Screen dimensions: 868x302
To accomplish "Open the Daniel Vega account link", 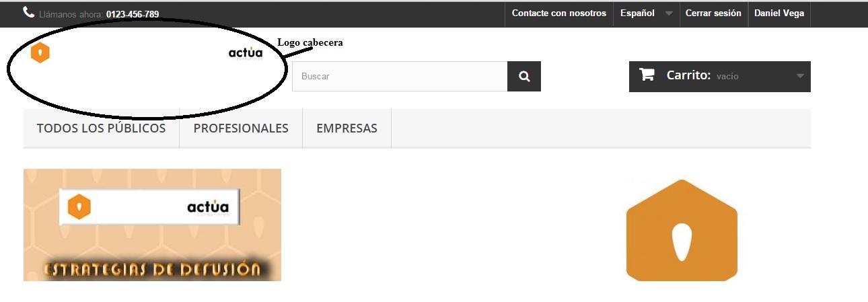I will pos(779,13).
